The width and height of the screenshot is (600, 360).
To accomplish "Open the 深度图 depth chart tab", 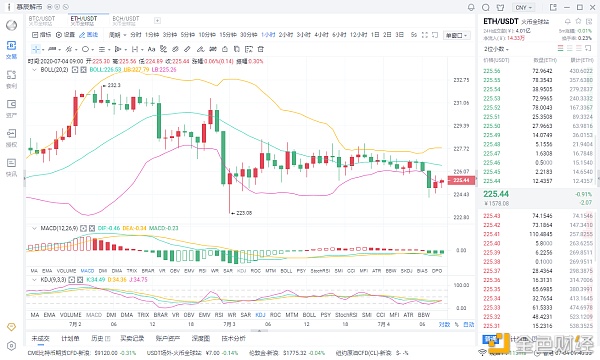I will pos(201,339).
